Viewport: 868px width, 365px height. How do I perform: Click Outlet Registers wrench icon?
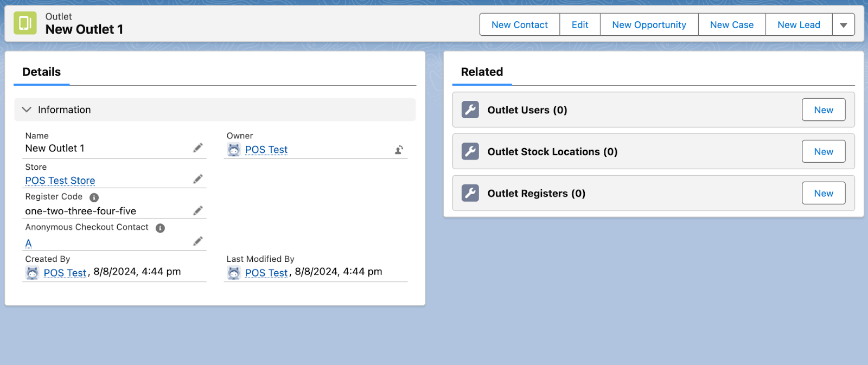pyautogui.click(x=470, y=193)
